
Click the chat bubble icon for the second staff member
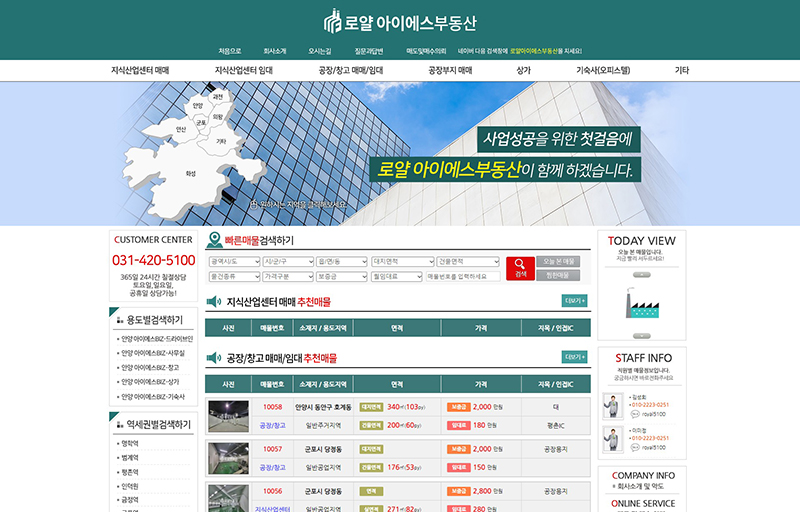click(635, 447)
